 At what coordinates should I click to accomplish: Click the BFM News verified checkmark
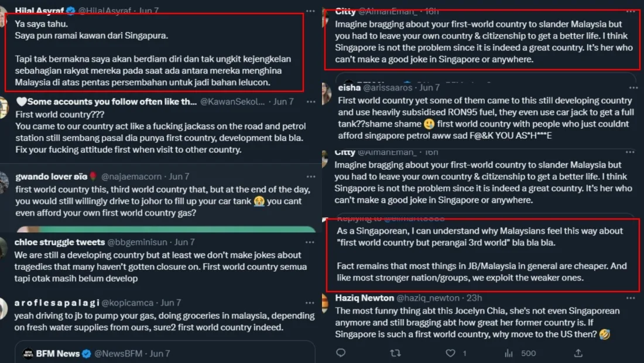pyautogui.click(x=86, y=354)
